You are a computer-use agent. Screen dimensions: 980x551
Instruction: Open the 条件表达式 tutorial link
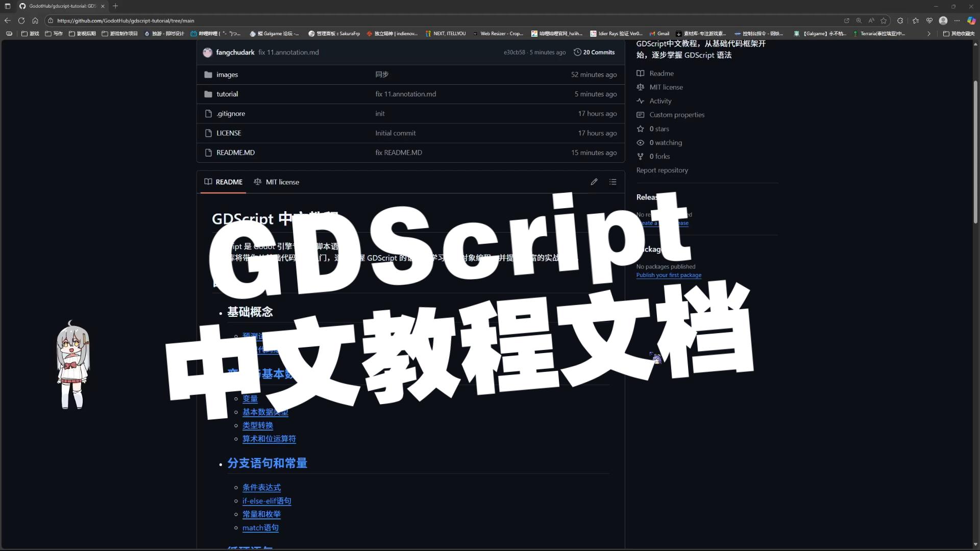coord(261,487)
